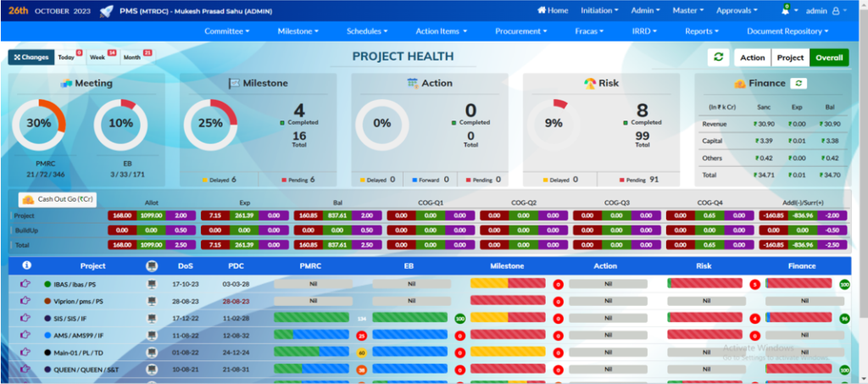868x384 pixels.
Task: Expand the Committee dropdown menu
Action: pyautogui.click(x=229, y=31)
